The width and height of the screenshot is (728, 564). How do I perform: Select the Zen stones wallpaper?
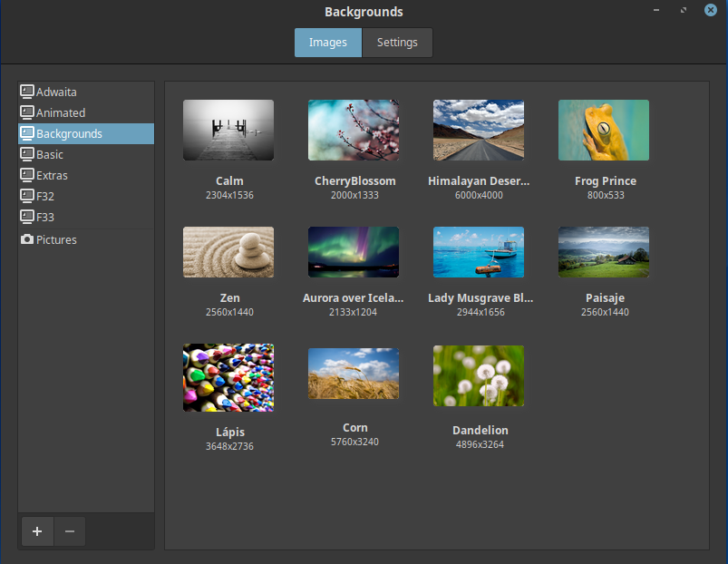pos(228,252)
